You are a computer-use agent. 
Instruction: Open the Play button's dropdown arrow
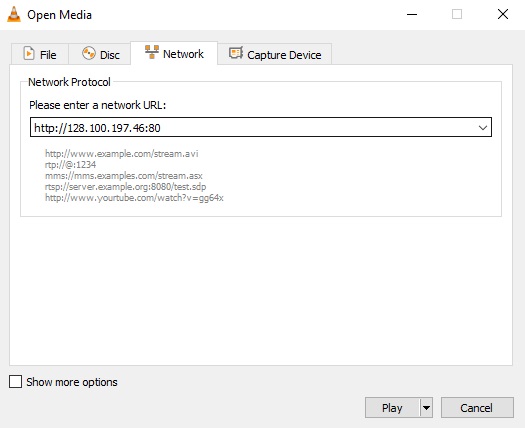[426, 408]
